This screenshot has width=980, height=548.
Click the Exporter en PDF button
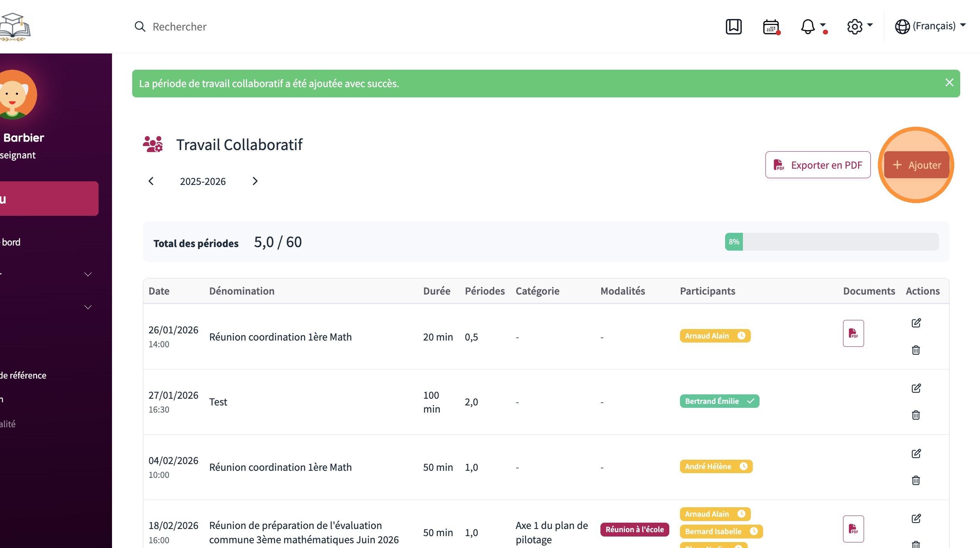(818, 165)
